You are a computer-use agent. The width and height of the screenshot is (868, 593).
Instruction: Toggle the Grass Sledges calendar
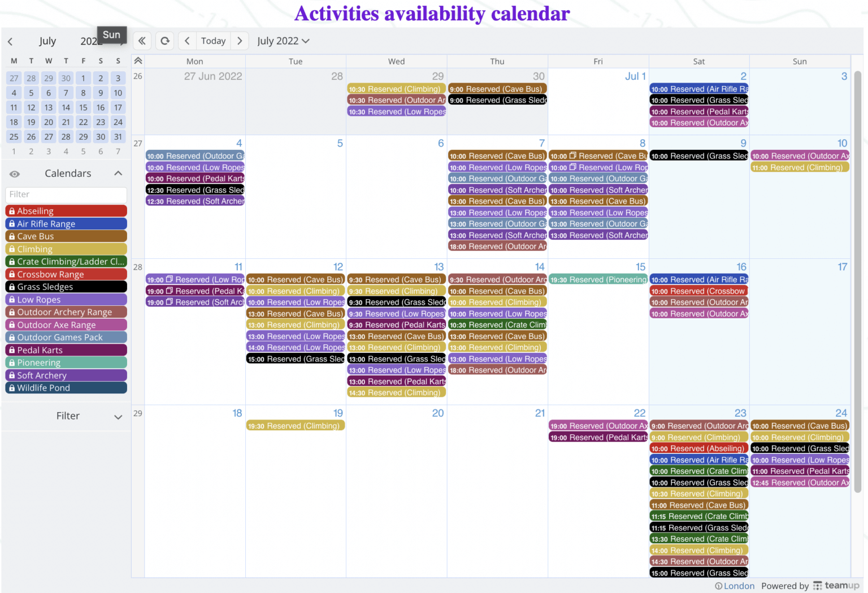[x=66, y=287]
